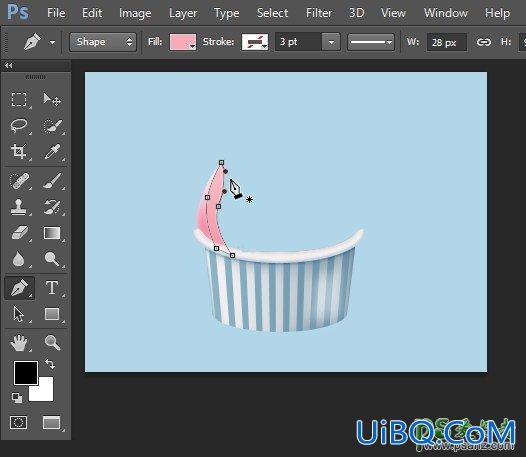The height and width of the screenshot is (457, 526).
Task: Select the Quick Selection tool
Action: point(52,126)
